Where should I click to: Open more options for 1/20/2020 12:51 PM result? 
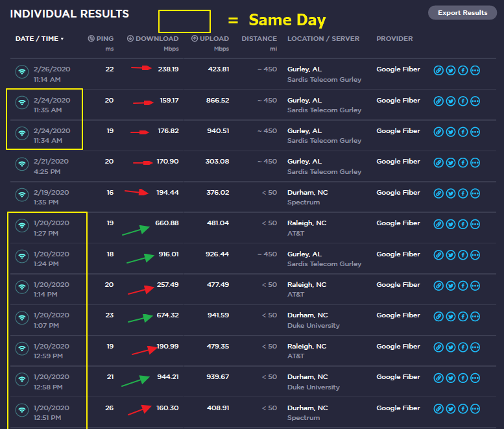coord(475,409)
